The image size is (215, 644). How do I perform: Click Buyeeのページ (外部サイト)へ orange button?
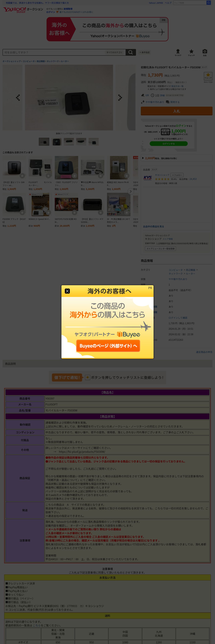108,346
